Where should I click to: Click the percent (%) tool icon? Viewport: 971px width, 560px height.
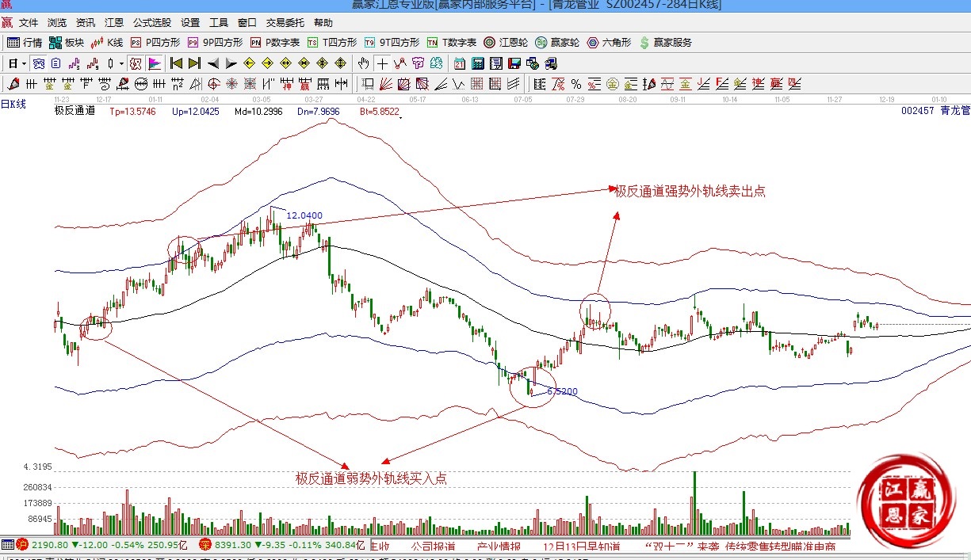pyautogui.click(x=575, y=84)
